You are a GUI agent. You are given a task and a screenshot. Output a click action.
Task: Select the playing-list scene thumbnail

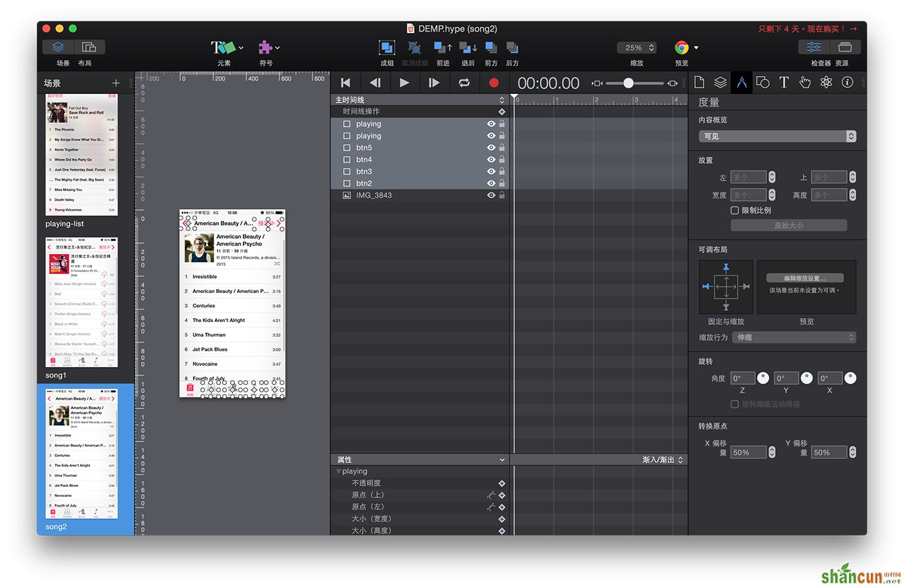(x=82, y=154)
